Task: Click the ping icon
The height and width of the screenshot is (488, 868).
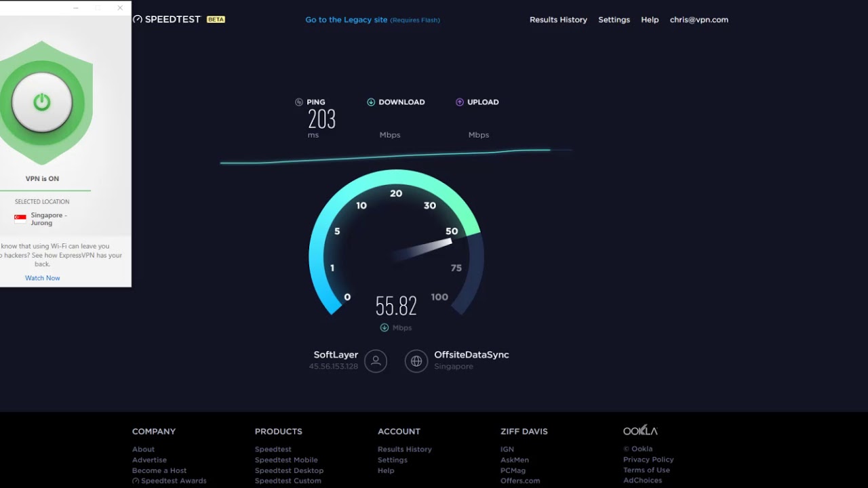Action: pyautogui.click(x=299, y=102)
